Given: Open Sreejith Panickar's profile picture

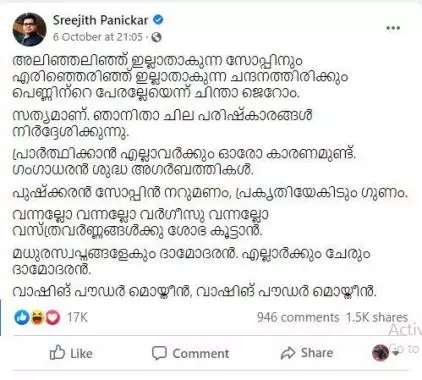Looking at the screenshot, I should click(x=29, y=29).
